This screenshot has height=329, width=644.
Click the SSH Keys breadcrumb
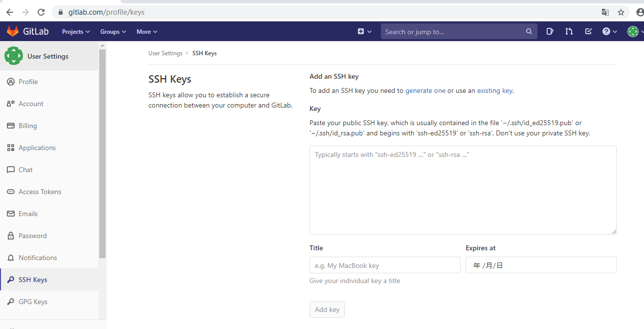[204, 53]
